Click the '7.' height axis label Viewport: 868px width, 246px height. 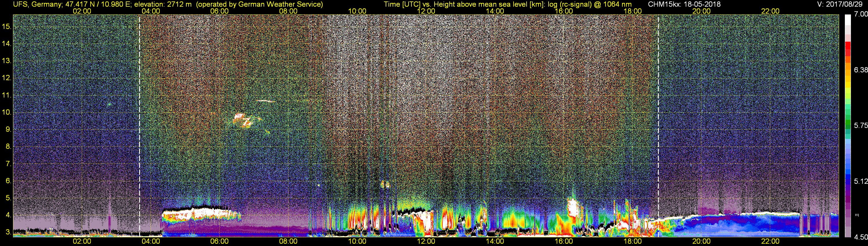[x=8, y=164]
